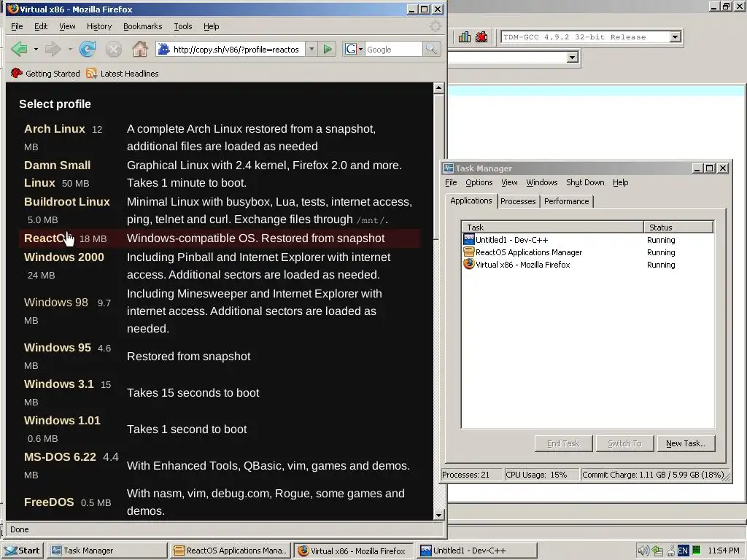Click the New Task button

tap(685, 443)
